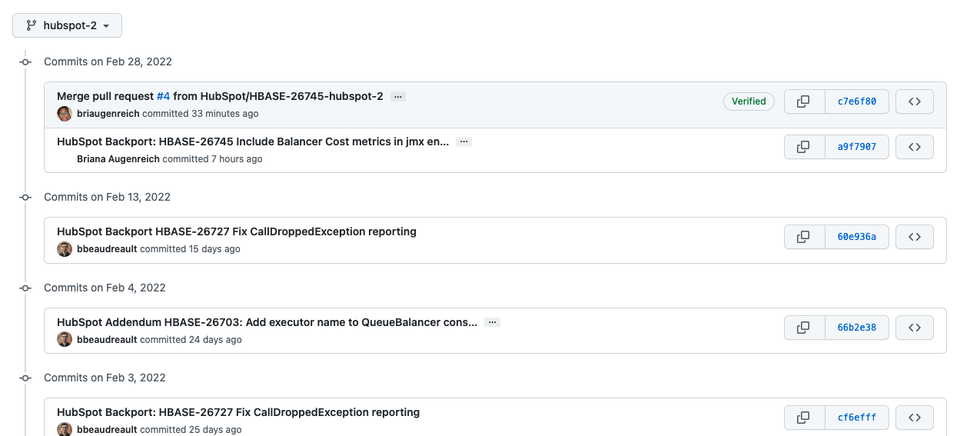Select the 'Commits on Feb 28, 2022' heading
Screen dimensions: 980x436
pyautogui.click(x=108, y=62)
